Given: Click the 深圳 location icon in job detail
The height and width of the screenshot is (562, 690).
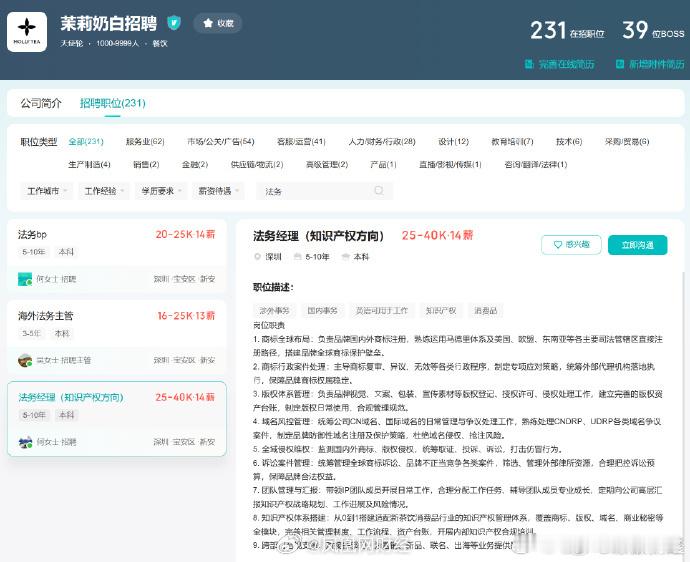Looking at the screenshot, I should [257, 257].
